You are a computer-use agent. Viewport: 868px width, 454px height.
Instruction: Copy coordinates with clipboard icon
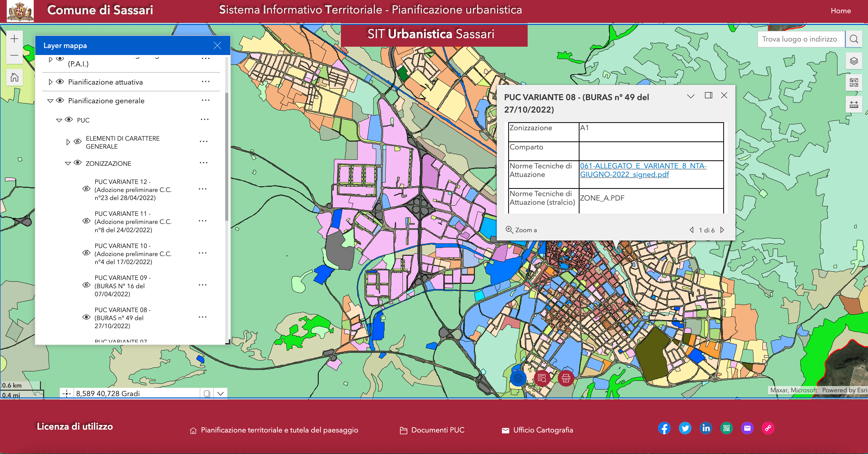coord(207,393)
